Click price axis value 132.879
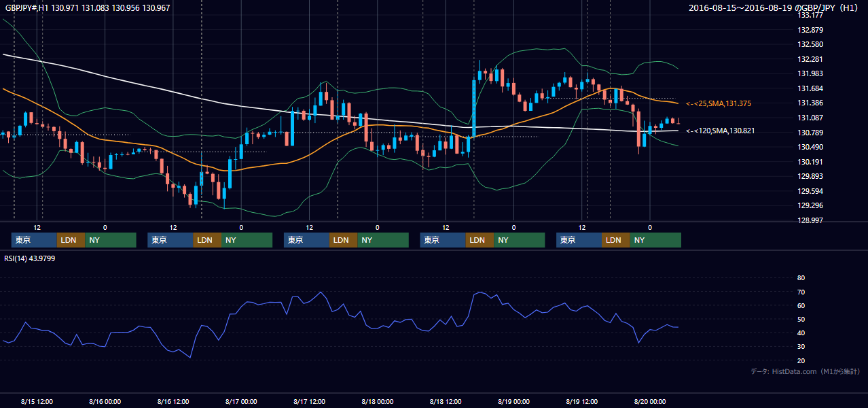The image size is (868, 408). click(810, 30)
